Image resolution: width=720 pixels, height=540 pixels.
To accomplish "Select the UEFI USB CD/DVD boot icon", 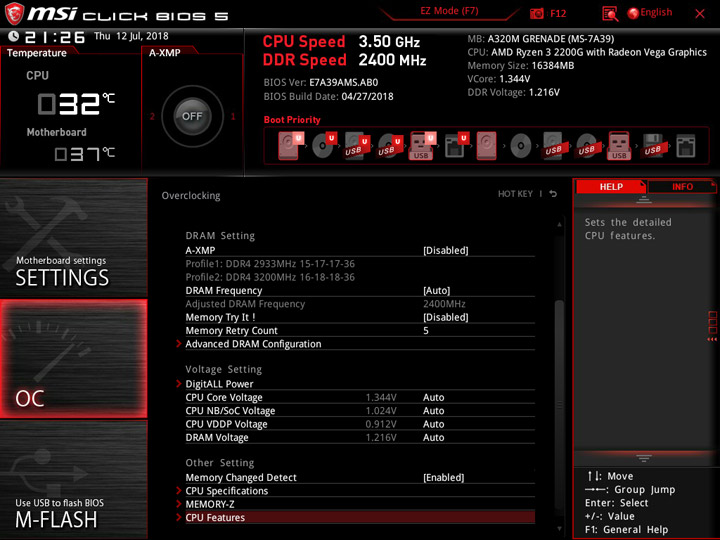I will [390, 146].
